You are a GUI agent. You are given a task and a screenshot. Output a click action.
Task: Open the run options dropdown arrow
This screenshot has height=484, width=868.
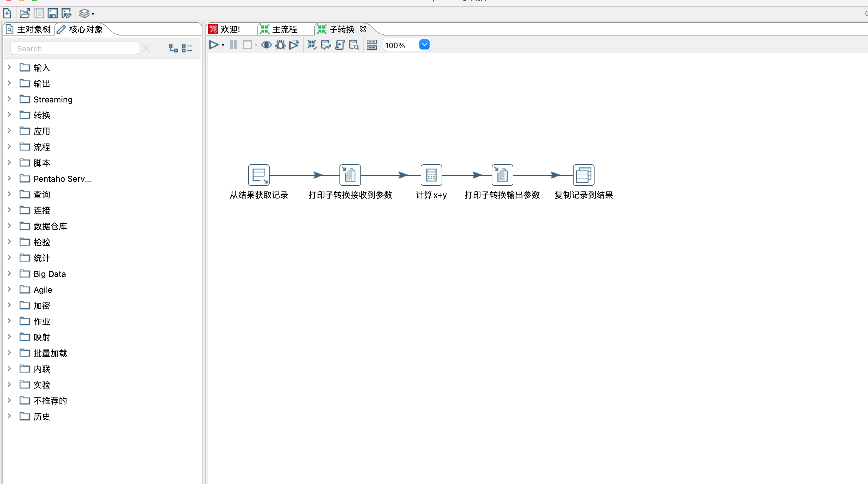(223, 45)
